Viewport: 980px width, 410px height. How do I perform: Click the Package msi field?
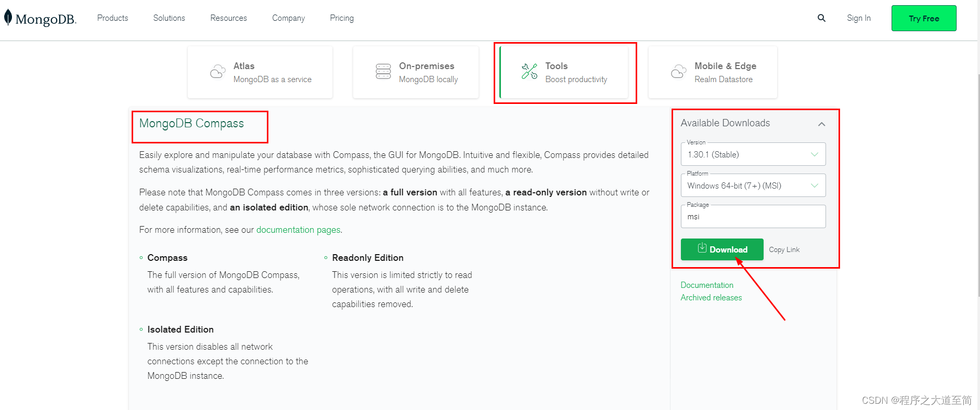point(753,217)
